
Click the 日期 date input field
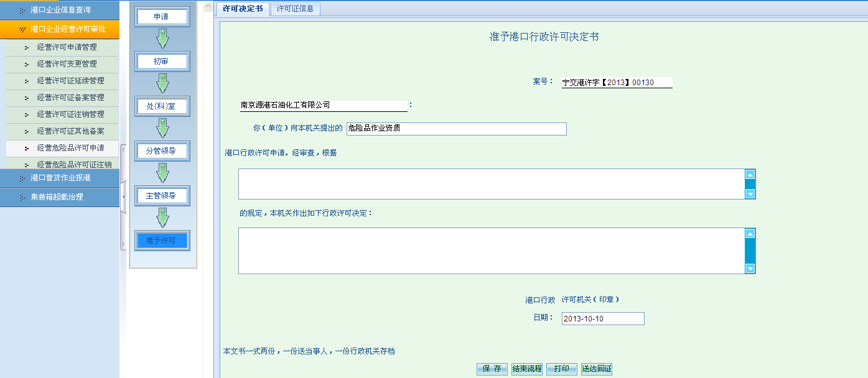[602, 319]
